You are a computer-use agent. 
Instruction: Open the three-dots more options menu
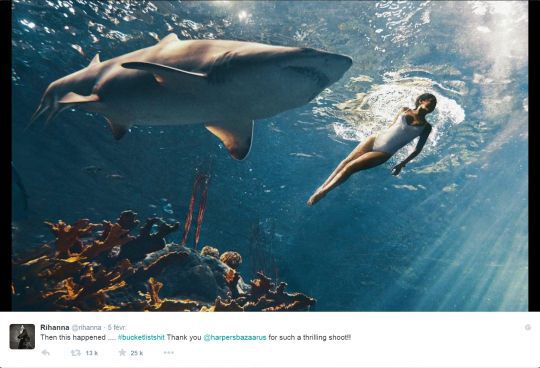[169, 353]
